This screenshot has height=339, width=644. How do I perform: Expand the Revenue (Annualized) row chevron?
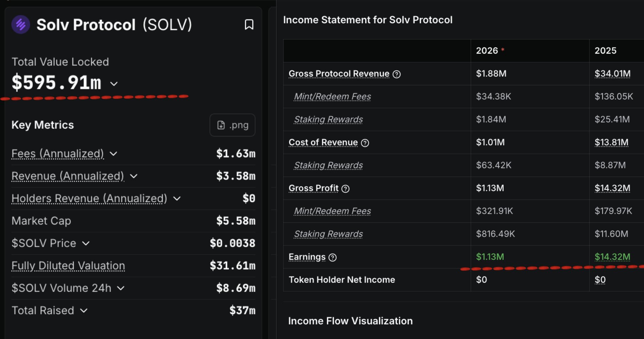click(x=134, y=176)
